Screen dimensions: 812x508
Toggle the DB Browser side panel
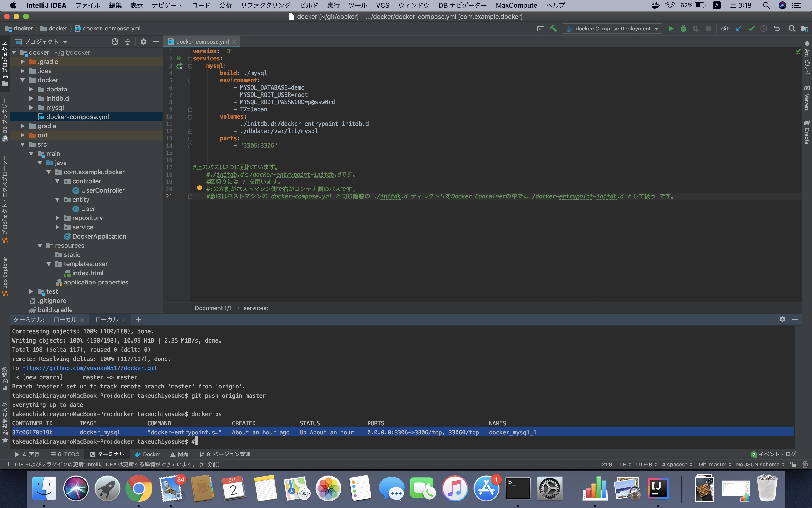(5, 120)
